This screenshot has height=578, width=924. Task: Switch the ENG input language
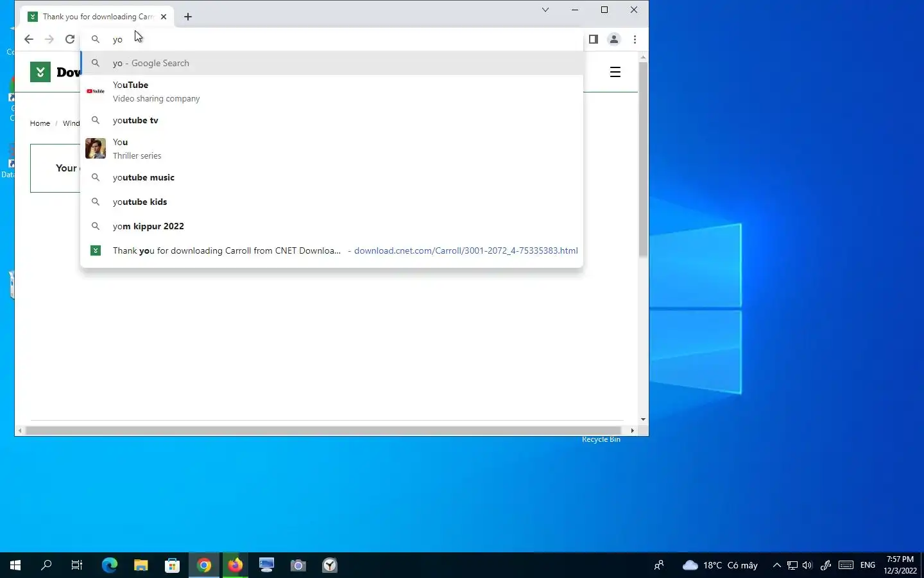pyautogui.click(x=868, y=565)
